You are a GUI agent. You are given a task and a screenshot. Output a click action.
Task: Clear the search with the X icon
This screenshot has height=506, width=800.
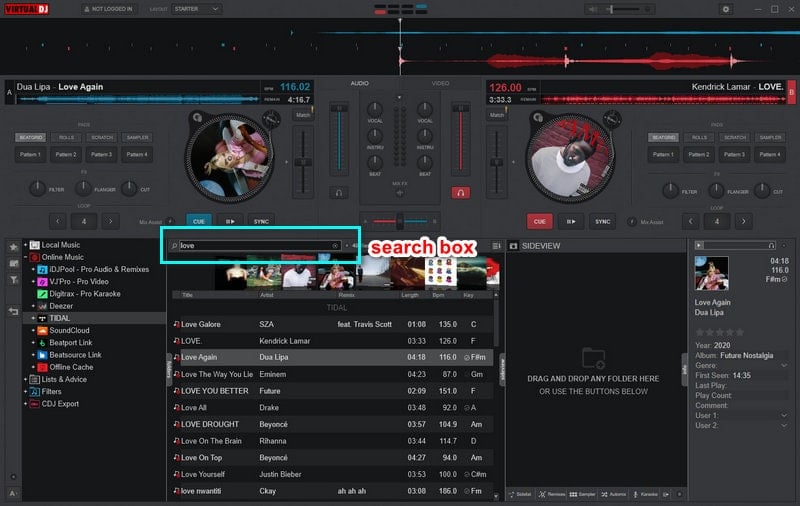tap(335, 246)
